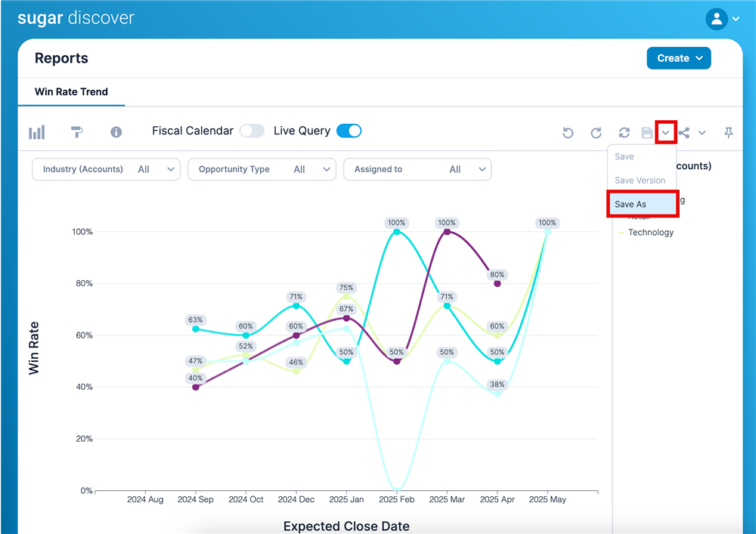Click the 2024 Aug axis label
Image resolution: width=756 pixels, height=534 pixels.
(x=145, y=500)
